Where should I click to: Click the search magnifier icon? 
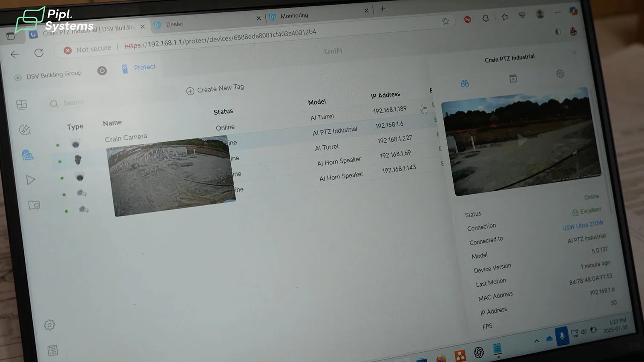click(54, 104)
